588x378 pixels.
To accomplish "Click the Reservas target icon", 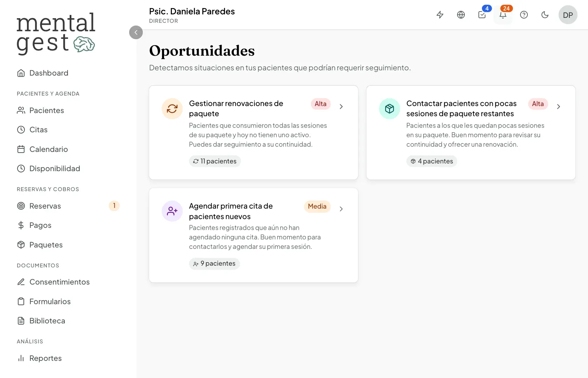I will pyautogui.click(x=21, y=206).
